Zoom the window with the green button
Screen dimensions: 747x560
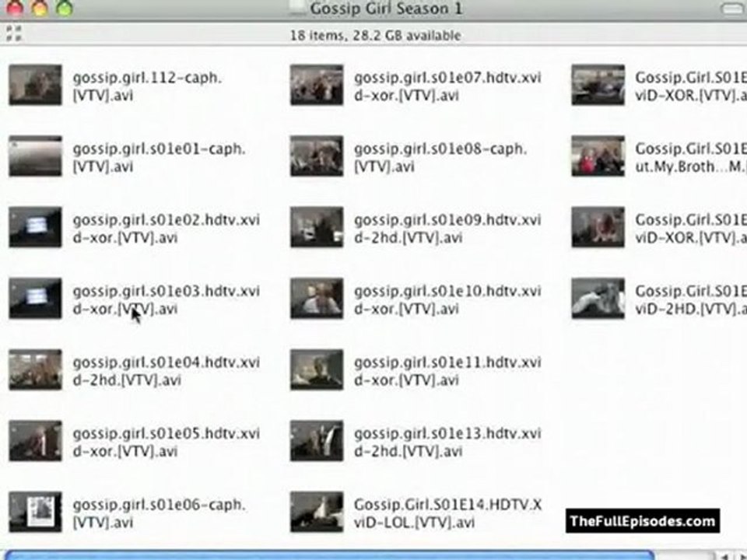(x=65, y=7)
